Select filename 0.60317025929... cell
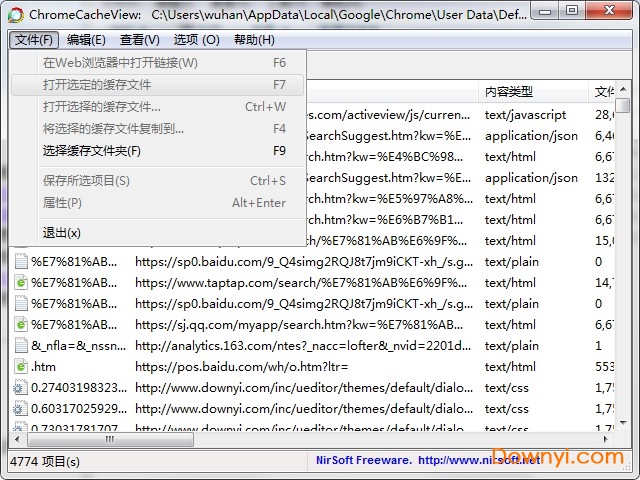Image resolution: width=640 pixels, height=480 pixels. pos(79,409)
